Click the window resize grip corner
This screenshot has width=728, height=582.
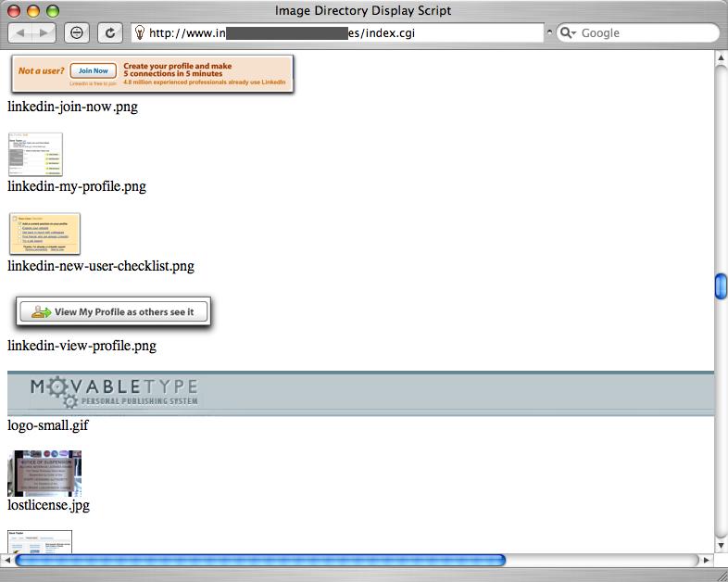pyautogui.click(x=721, y=575)
